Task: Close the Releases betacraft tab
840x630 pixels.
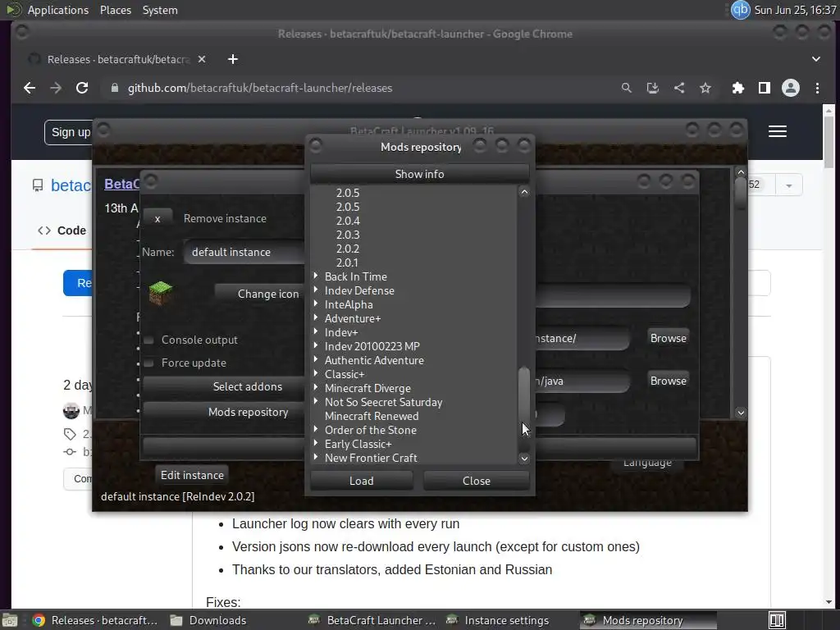Action: [x=202, y=59]
